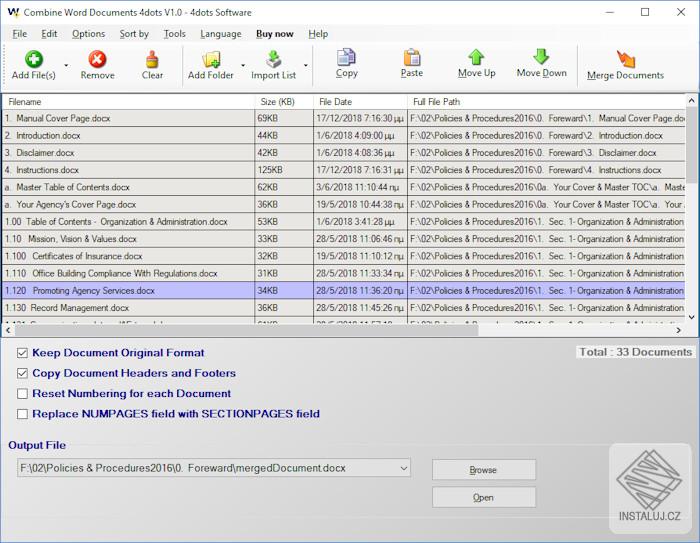The width and height of the screenshot is (700, 543).
Task: Select row '1.00 Table of Contents - Organization & Administration.docx'
Action: (344, 221)
